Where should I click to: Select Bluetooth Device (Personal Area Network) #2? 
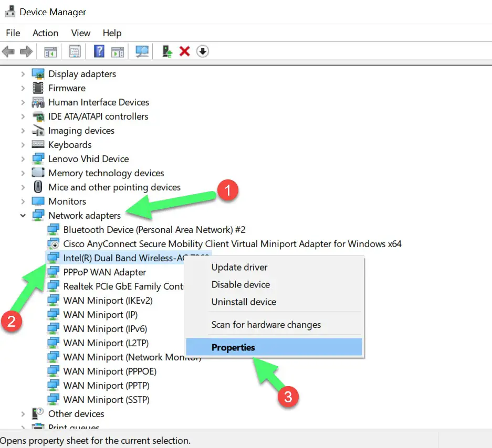[154, 230]
